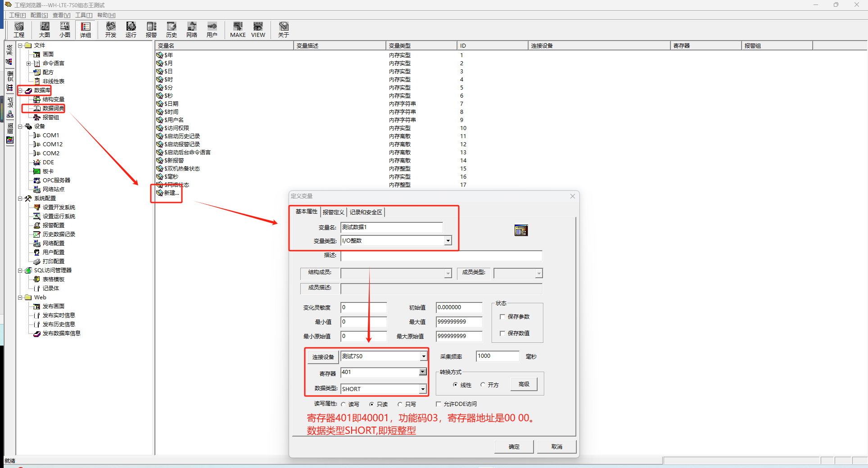The height and width of the screenshot is (468, 868).
Task: Collapse the 系统配置 tree node
Action: coord(20,198)
